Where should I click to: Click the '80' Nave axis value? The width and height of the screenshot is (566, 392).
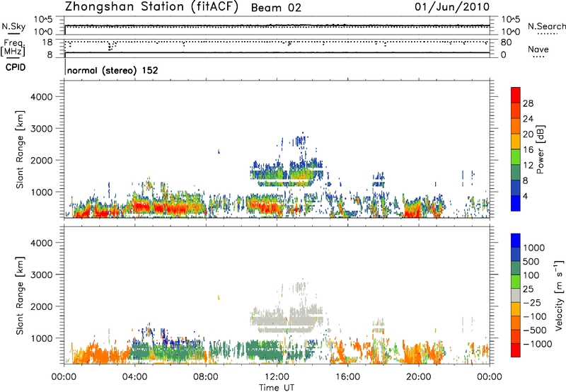506,42
